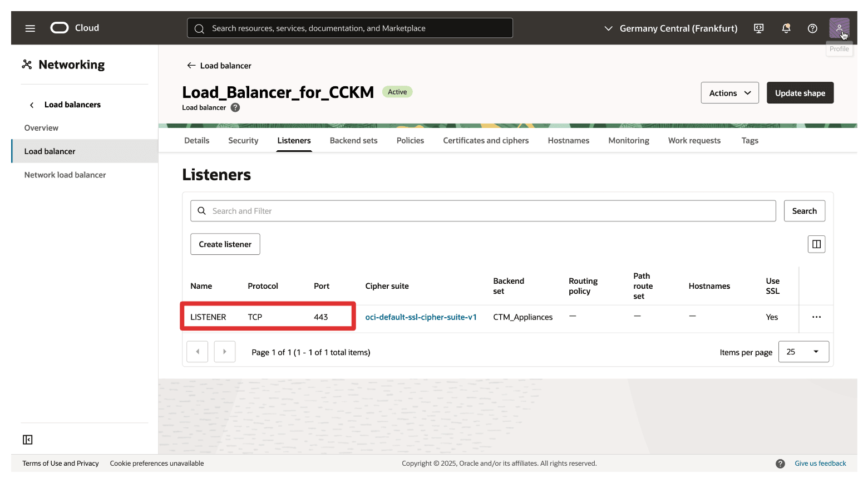Click the Networking service icon

pos(27,65)
